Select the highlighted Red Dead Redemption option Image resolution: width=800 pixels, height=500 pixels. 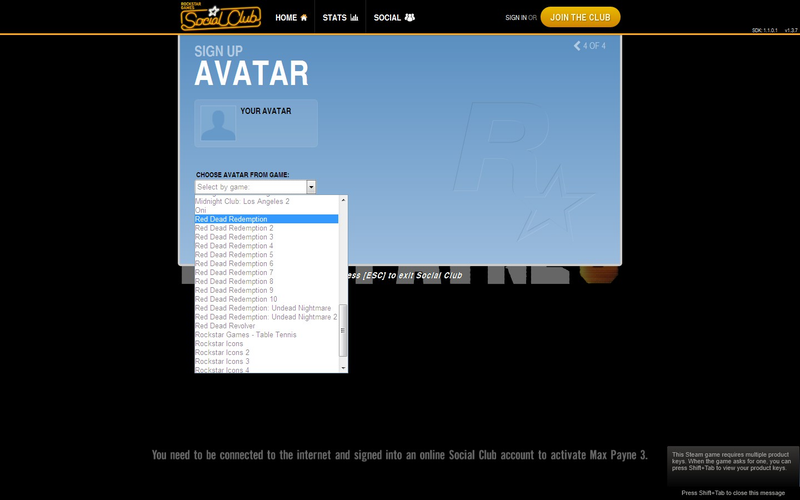pos(266,219)
